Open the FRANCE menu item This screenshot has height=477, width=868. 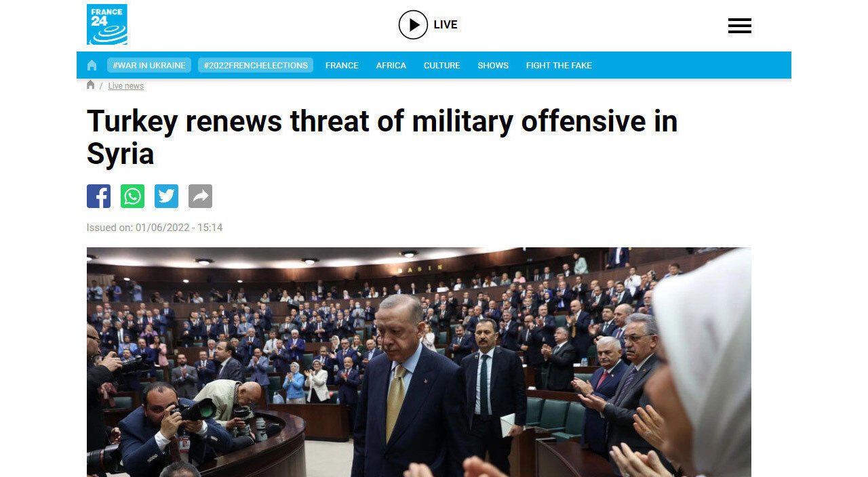click(x=342, y=65)
